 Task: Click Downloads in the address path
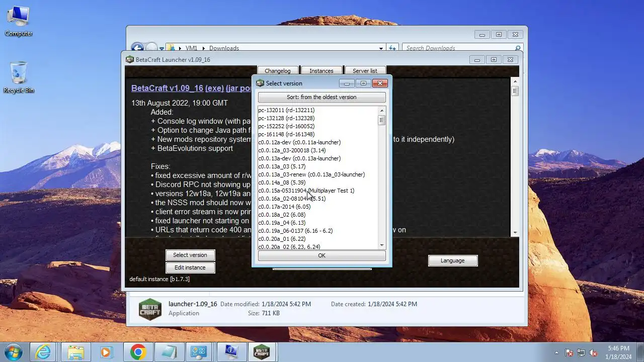pos(224,48)
